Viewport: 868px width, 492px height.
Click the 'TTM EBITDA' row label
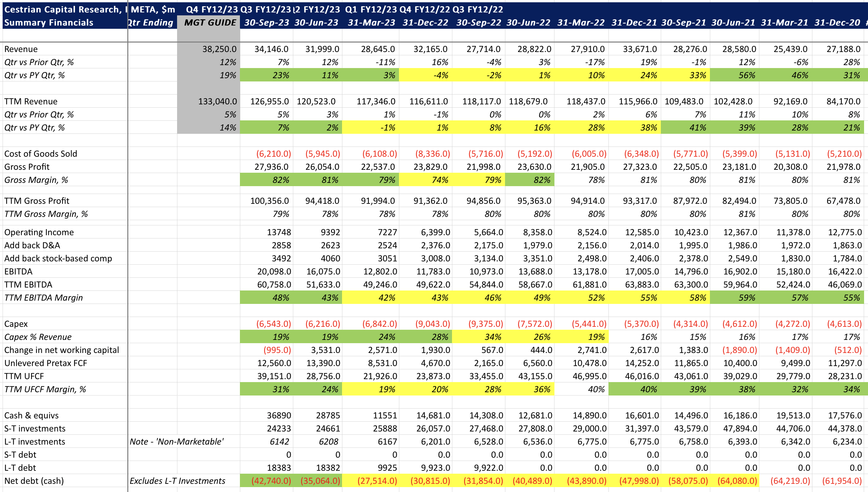[28, 285]
